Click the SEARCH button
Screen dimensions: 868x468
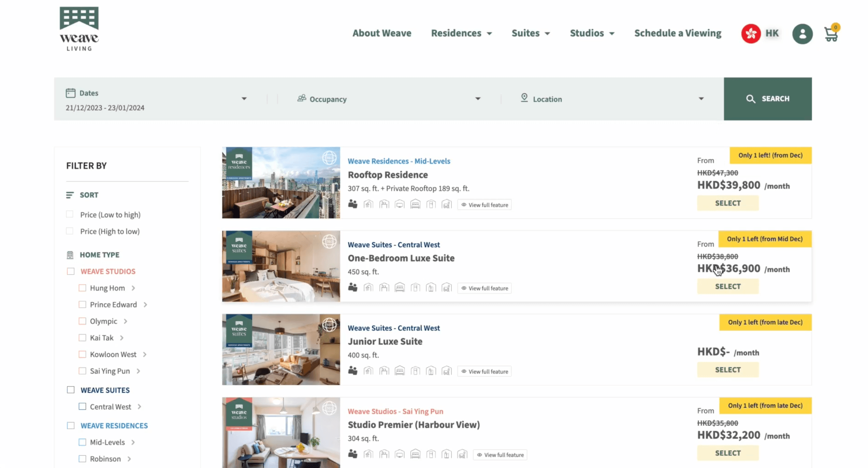click(x=768, y=99)
